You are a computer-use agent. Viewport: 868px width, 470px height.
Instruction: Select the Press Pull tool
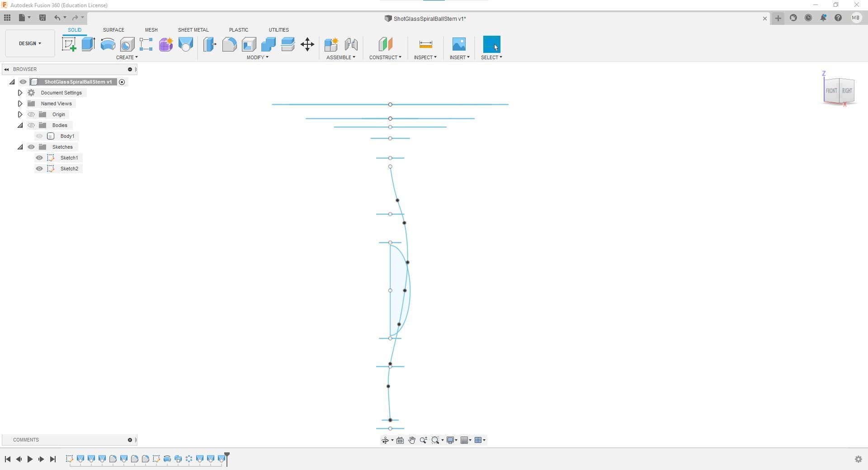pos(210,44)
